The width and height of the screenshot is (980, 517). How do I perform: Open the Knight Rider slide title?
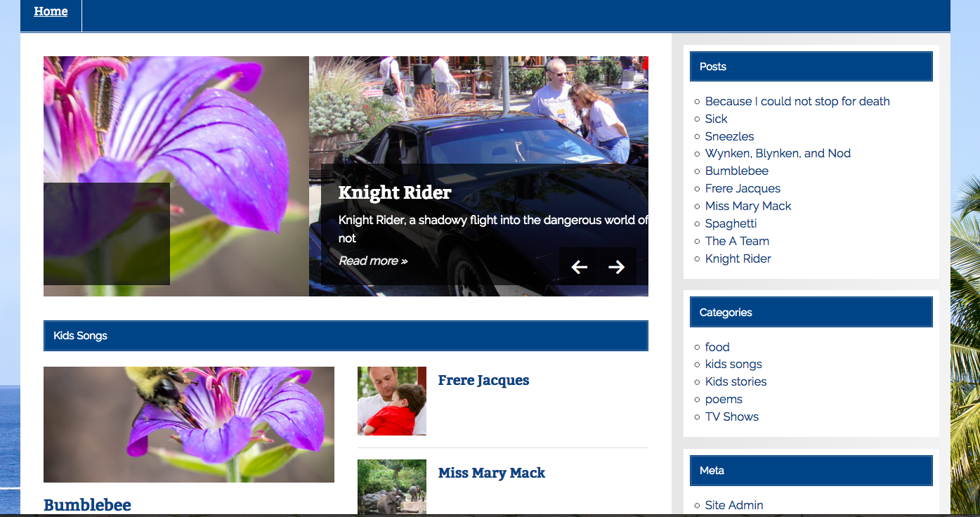coord(395,192)
